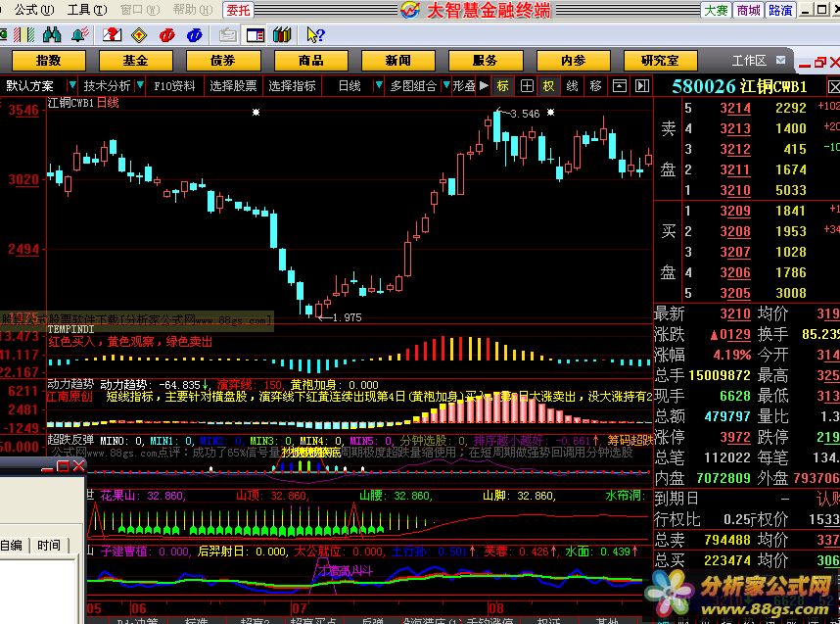Click the 大智慧 logo icon in title bar
The height and width of the screenshot is (624, 840).
coord(410,10)
